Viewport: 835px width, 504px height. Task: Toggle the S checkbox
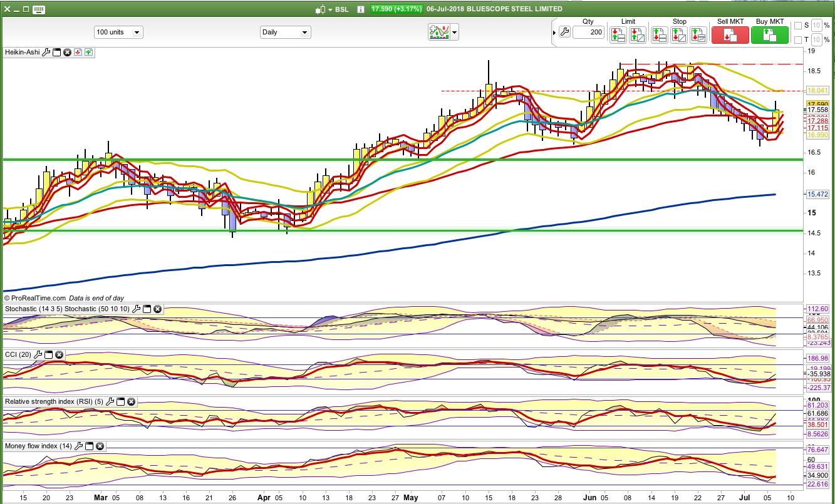pos(797,26)
